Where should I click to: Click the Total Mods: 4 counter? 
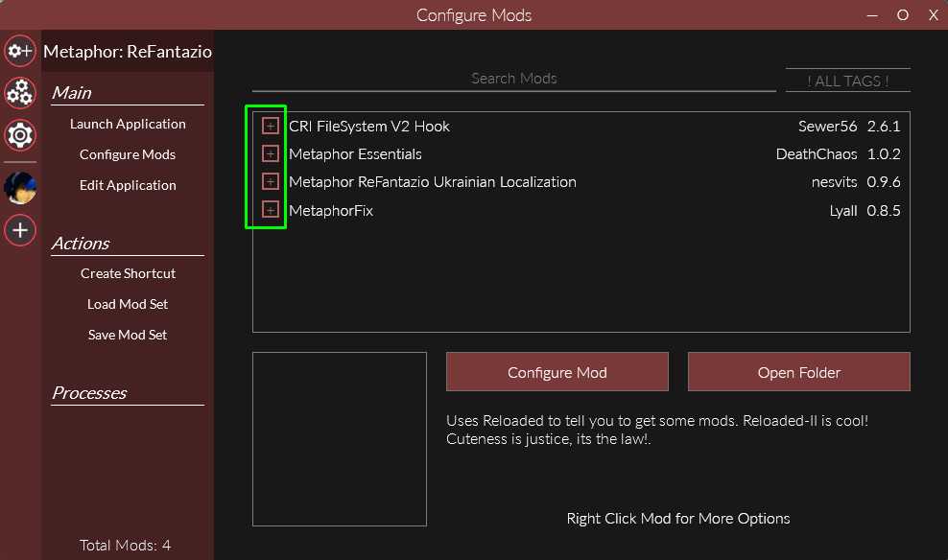point(125,546)
